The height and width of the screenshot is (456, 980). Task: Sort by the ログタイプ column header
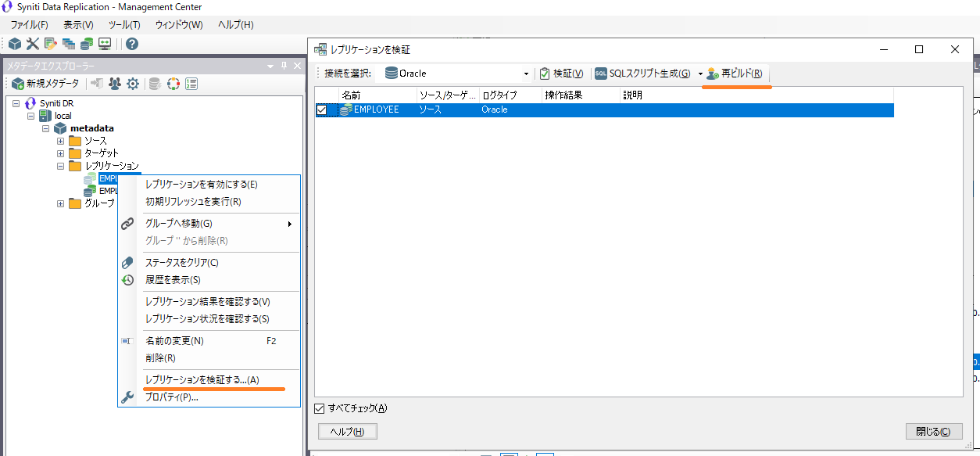510,95
